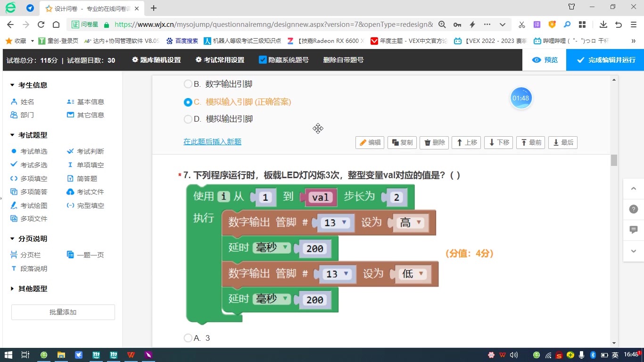Add a 考试文件 upload question type
Viewport: 644px width, 362px height.
click(x=85, y=192)
